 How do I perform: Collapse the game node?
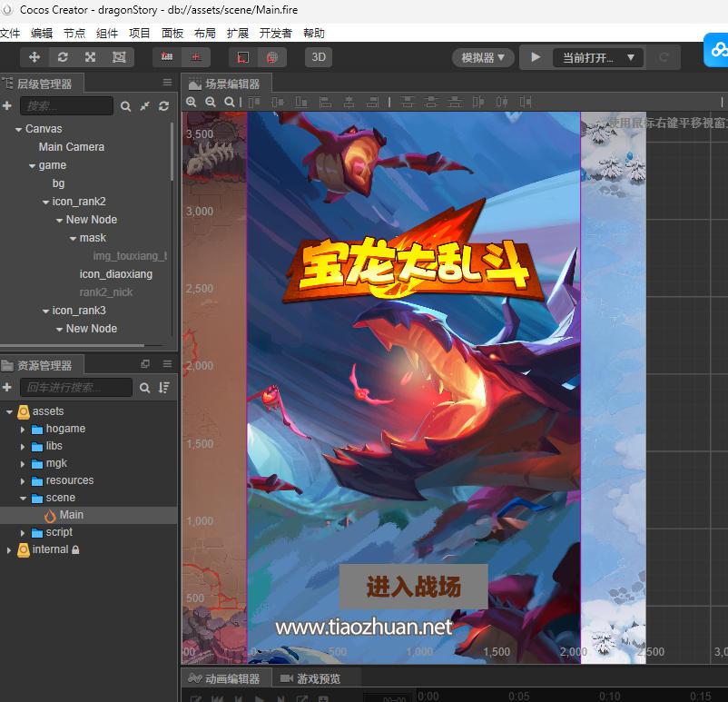click(x=32, y=166)
